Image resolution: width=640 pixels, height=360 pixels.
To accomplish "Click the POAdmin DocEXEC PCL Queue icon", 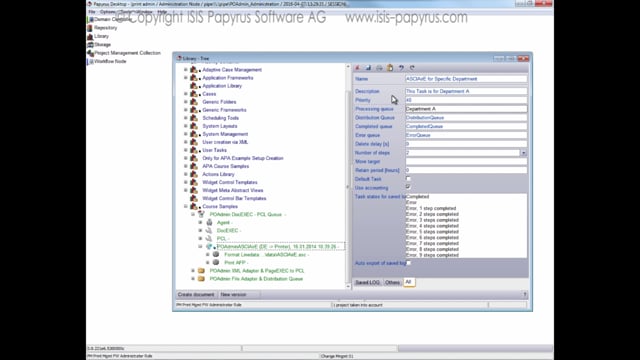I will [201, 214].
